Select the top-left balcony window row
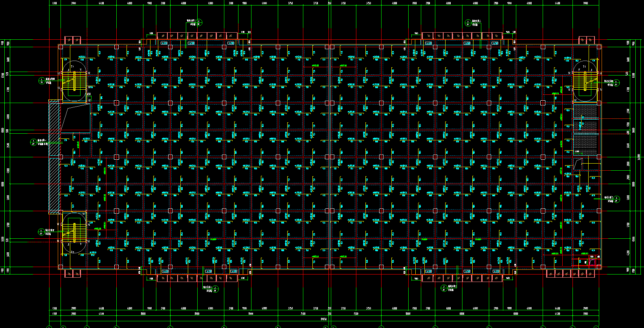 [197, 36]
